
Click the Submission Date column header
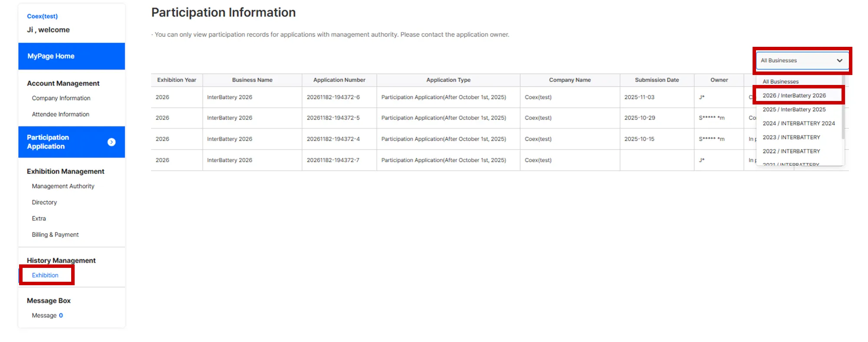click(x=657, y=80)
